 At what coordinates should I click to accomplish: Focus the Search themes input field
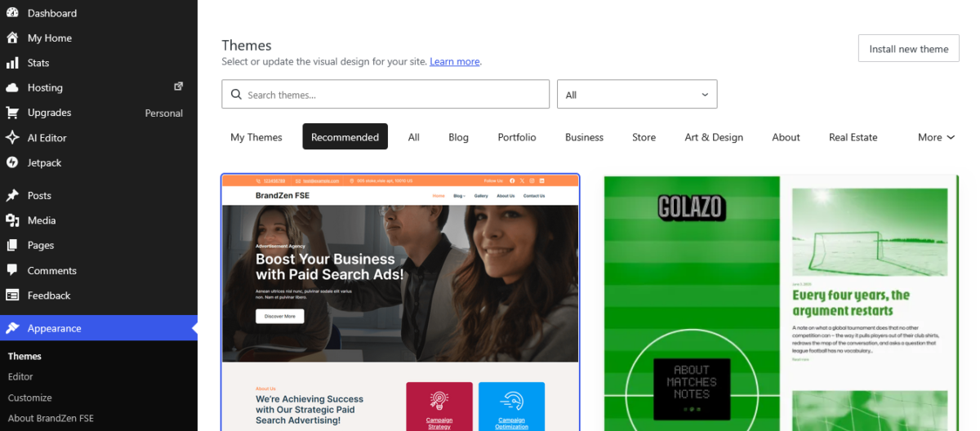click(x=385, y=95)
